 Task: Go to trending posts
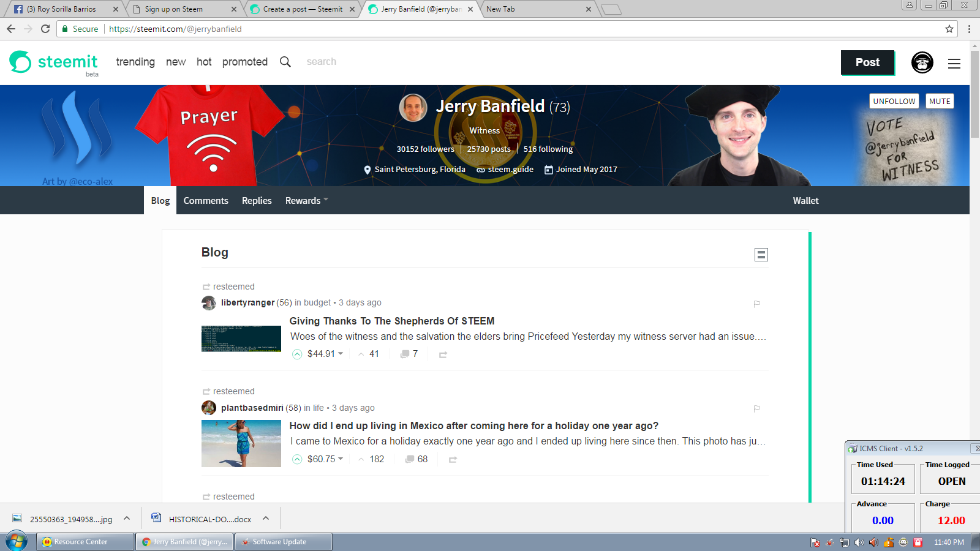pos(135,62)
